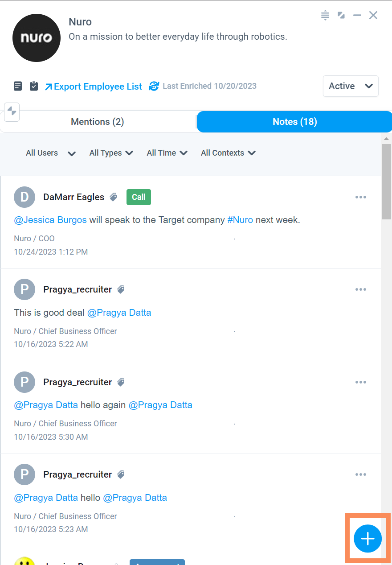Expand the All Users filter
Screen dimensions: 392x565
point(51,153)
